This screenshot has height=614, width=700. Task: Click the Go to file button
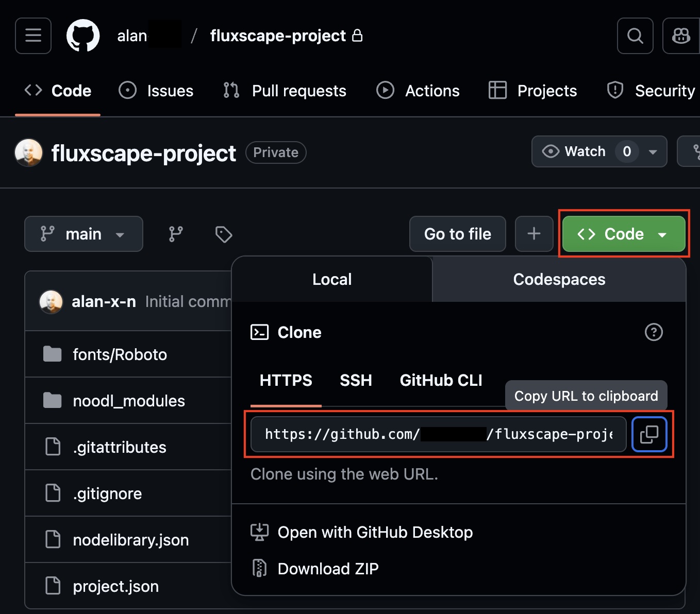click(x=457, y=234)
